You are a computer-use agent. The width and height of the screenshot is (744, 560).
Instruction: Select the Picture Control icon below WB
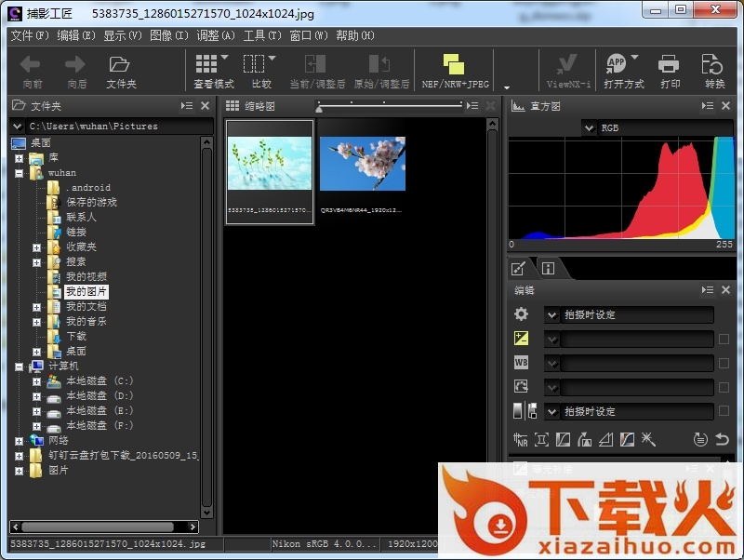[x=521, y=386]
